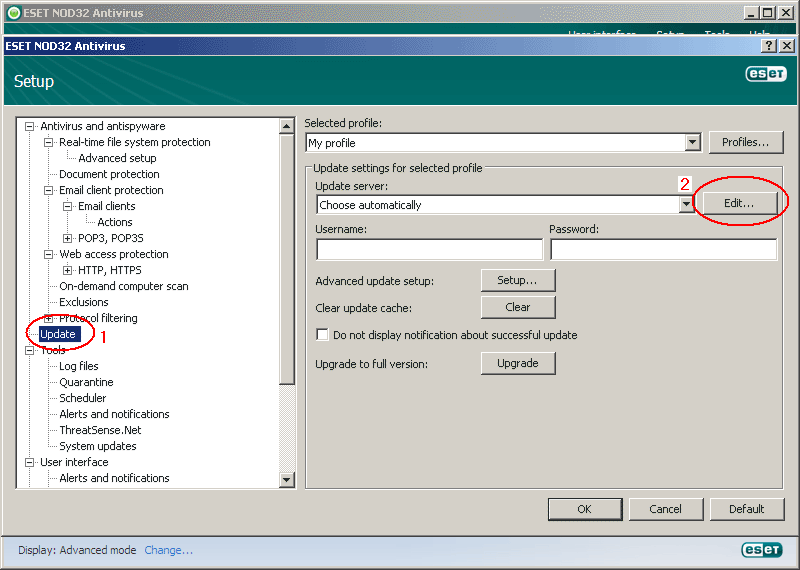
Task: Click inside the Password field
Action: [x=663, y=250]
